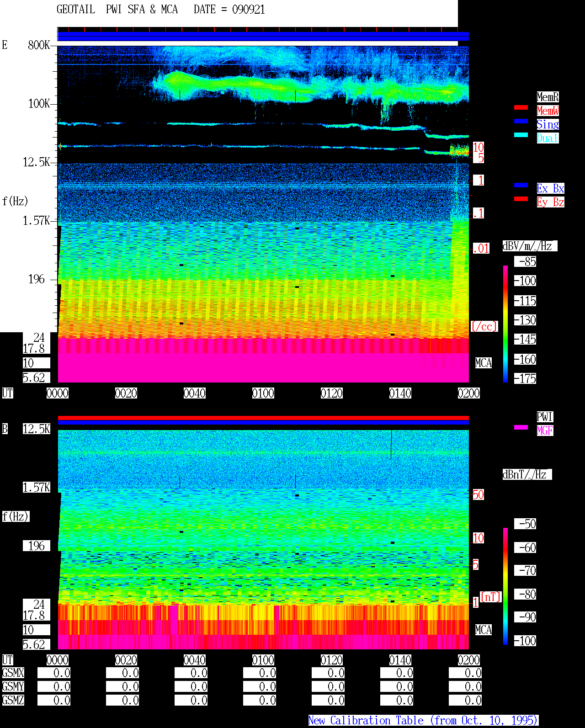The height and width of the screenshot is (728, 585).
Task: Click the GSMY row label
Action: tap(13, 686)
